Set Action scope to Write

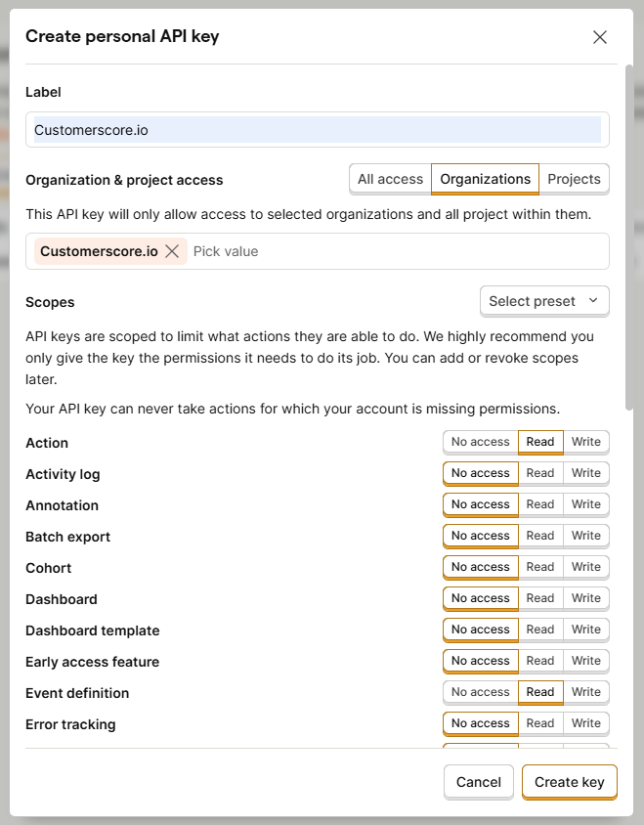586,442
